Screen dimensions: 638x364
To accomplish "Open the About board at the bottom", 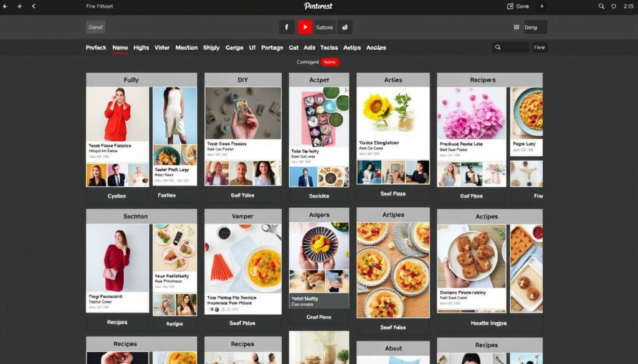I will pos(393,348).
